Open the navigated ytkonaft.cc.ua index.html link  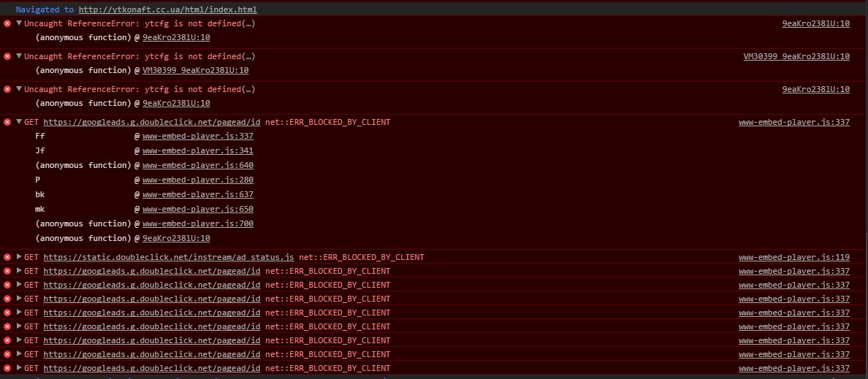click(x=167, y=10)
